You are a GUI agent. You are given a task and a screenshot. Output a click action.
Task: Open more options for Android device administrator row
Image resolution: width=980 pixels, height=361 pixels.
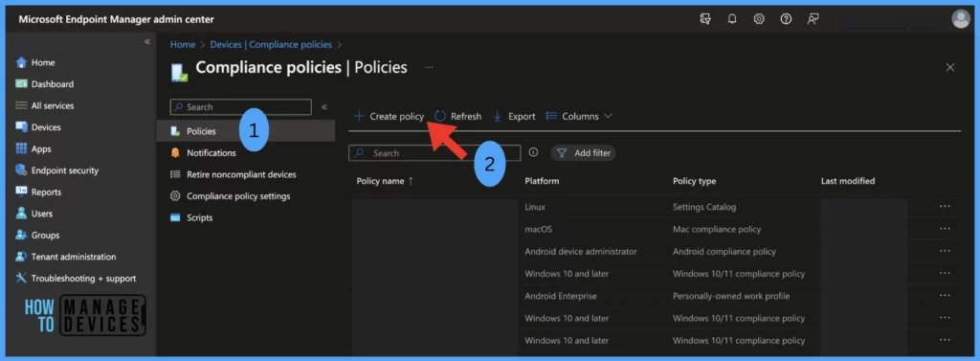click(945, 251)
